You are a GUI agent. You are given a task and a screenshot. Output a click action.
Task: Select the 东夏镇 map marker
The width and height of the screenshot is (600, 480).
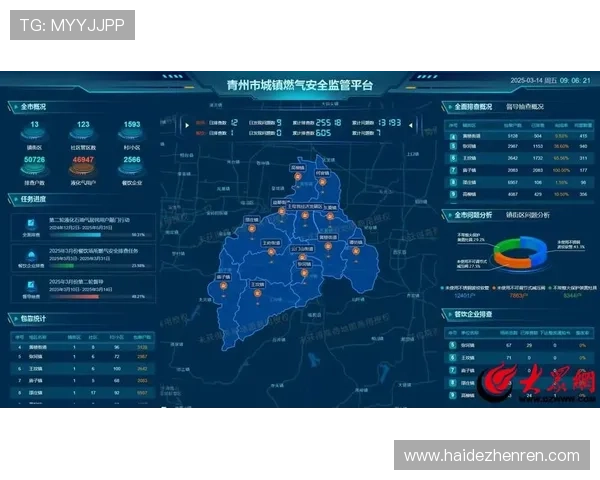[x=330, y=216]
